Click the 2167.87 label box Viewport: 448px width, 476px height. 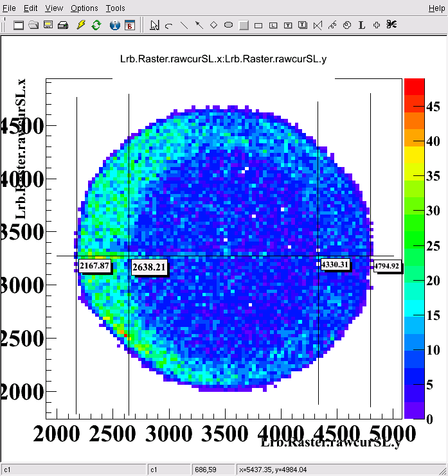click(x=94, y=266)
